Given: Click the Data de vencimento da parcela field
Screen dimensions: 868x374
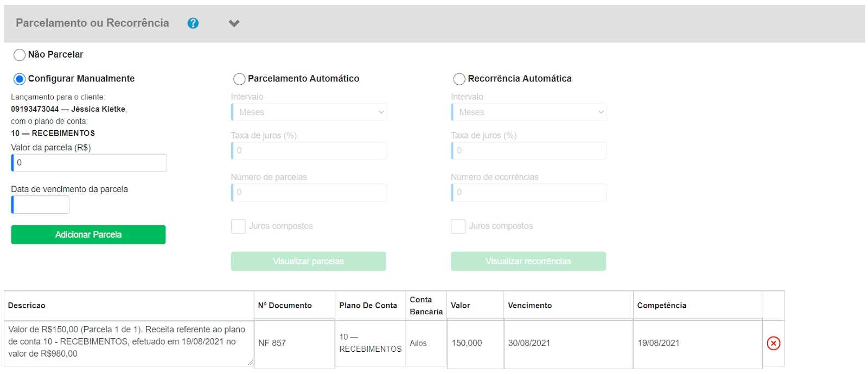Looking at the screenshot, I should coord(41,205).
